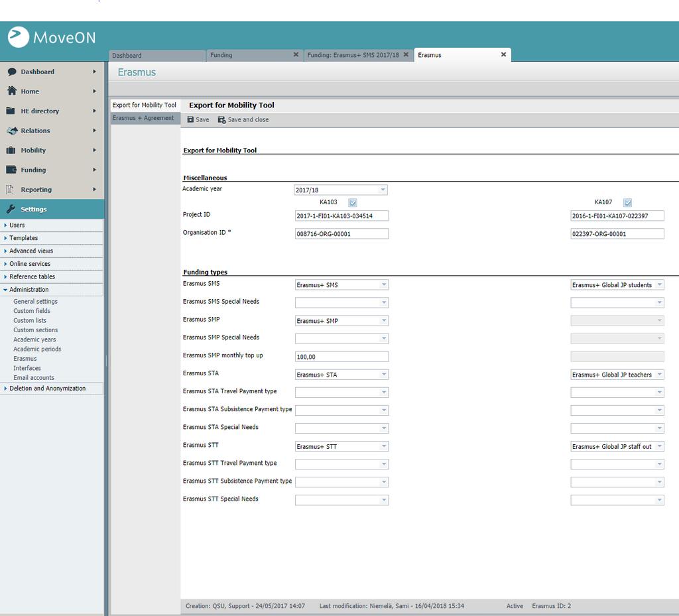The height and width of the screenshot is (616, 679).
Task: Click the KA103 Organisation ID field
Action: (341, 234)
